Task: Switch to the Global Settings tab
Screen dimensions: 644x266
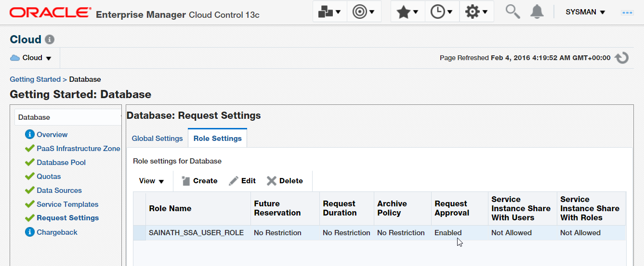Action: [157, 139]
